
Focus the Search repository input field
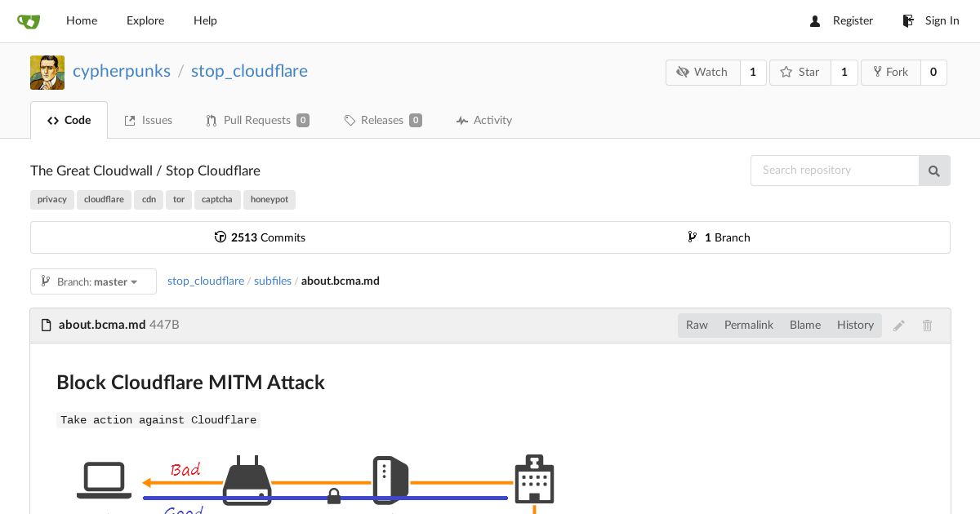coord(835,171)
